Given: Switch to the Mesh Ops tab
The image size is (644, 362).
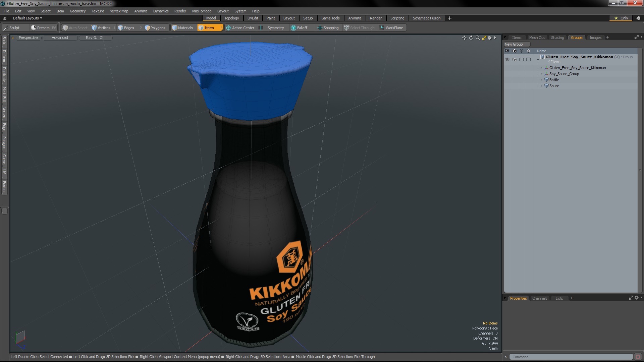Looking at the screenshot, I should 537,38.
